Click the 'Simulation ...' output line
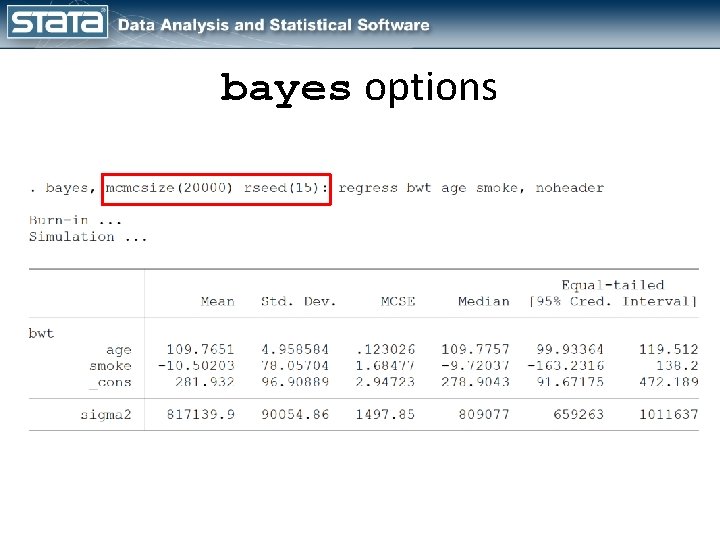Viewport: 720px width, 540px height. (x=88, y=237)
